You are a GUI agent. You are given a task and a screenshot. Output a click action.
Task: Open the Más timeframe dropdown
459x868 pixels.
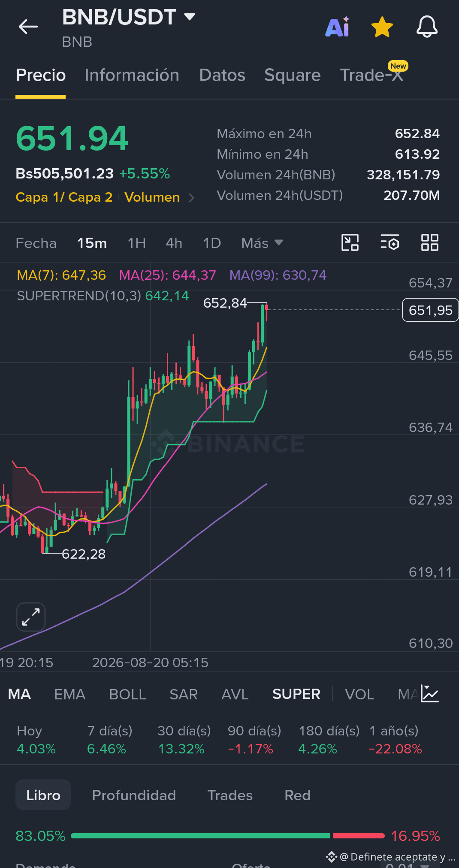262,243
